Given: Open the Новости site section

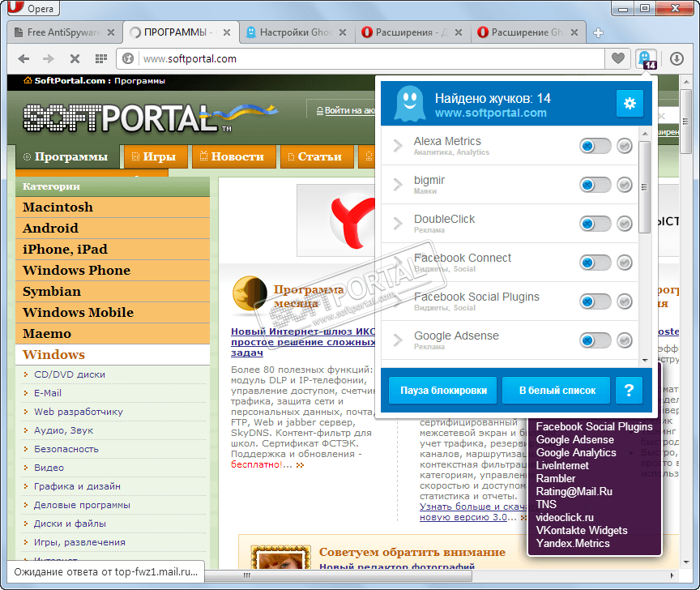Looking at the screenshot, I should pos(234,156).
